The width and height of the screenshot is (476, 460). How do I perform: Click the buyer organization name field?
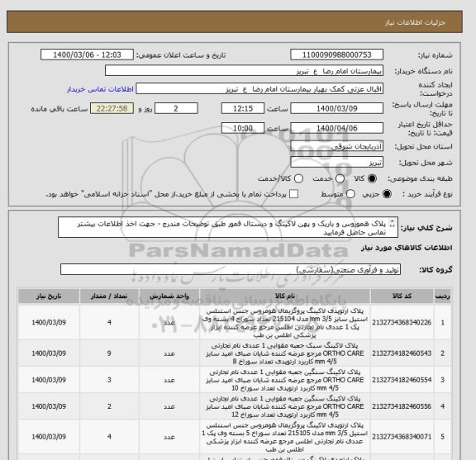(244, 71)
